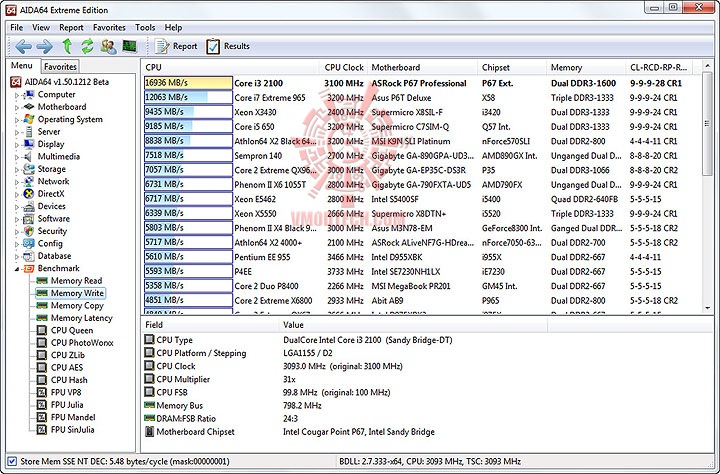Open the Help menu
This screenshot has width=720, height=474.
(173, 28)
